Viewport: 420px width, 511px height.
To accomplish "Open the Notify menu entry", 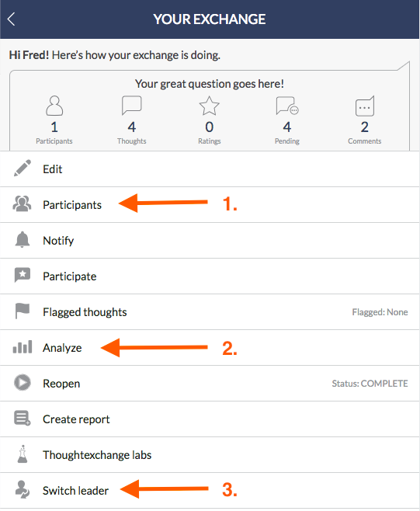I will tap(210, 241).
